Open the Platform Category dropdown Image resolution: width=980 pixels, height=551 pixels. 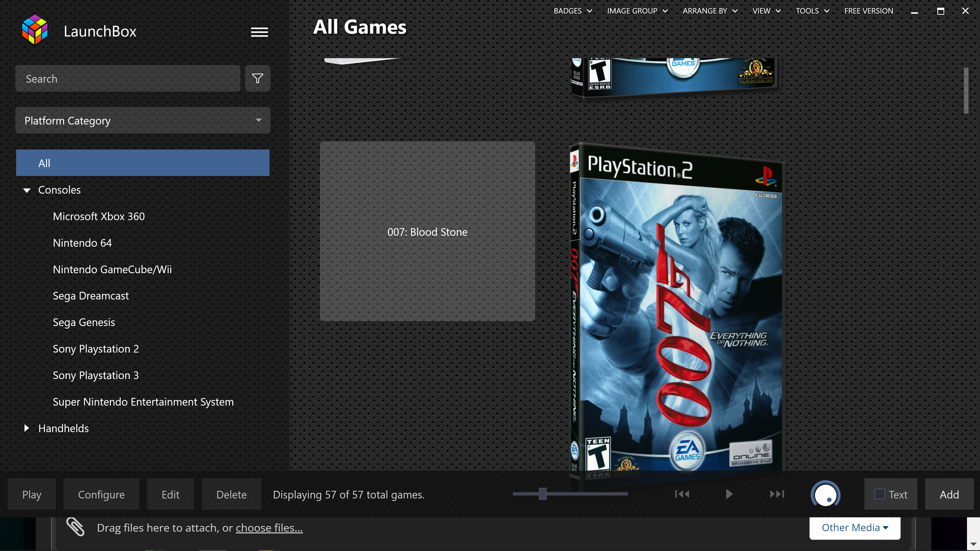pos(143,120)
